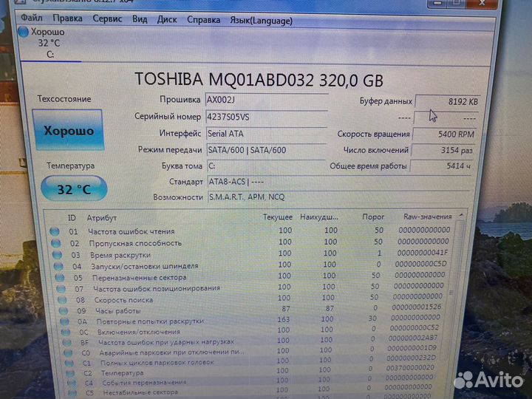Open the Сервис menu

107,18
